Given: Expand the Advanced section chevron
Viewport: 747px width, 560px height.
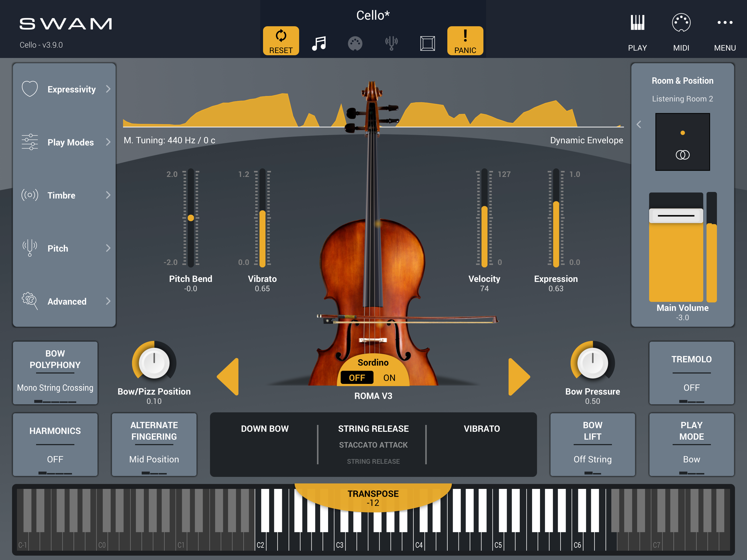Looking at the screenshot, I should pyautogui.click(x=108, y=301).
